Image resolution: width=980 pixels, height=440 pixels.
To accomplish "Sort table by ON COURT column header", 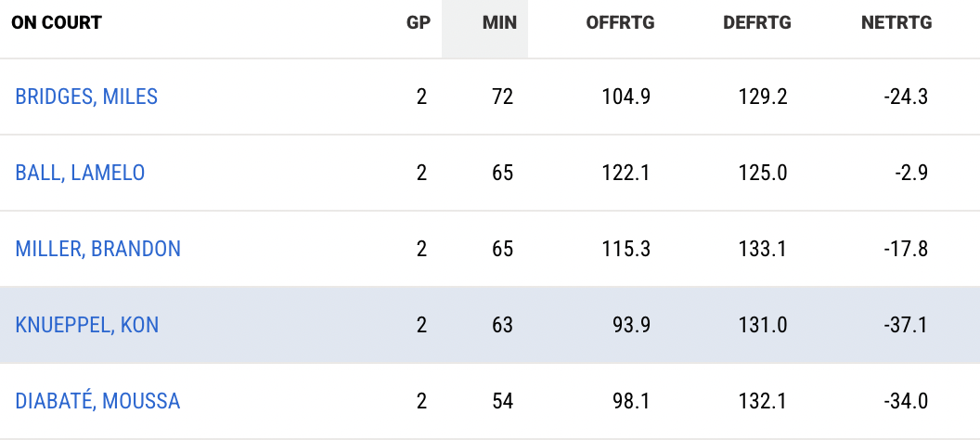I will [57, 23].
